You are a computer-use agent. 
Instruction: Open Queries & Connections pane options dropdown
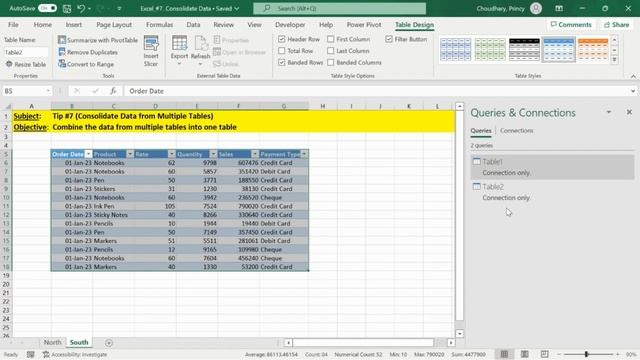[609, 112]
